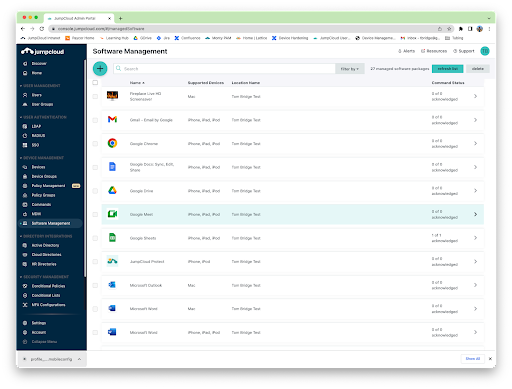The width and height of the screenshot is (512, 389).
Task: Click the Chrome profile picture
Action: pyautogui.click(x=480, y=29)
